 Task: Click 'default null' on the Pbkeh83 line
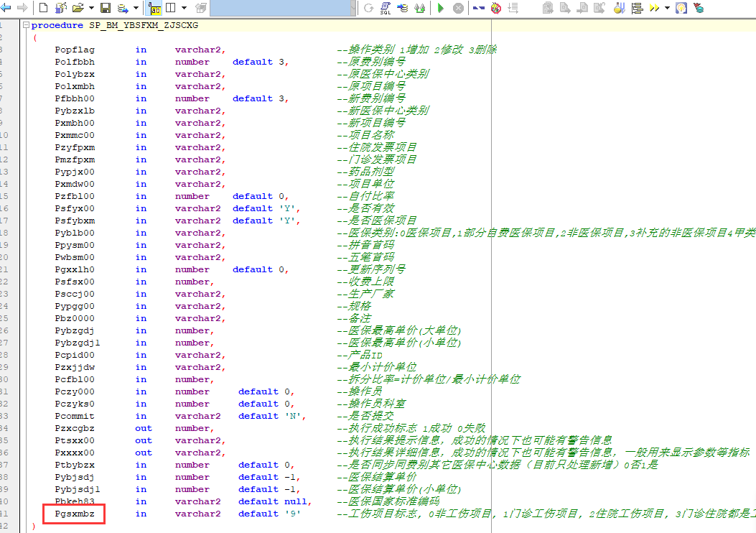click(x=272, y=501)
